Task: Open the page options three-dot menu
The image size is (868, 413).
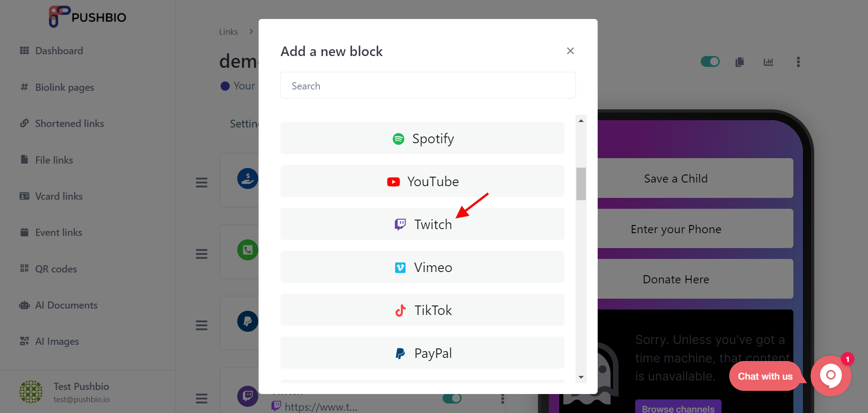Action: tap(798, 62)
